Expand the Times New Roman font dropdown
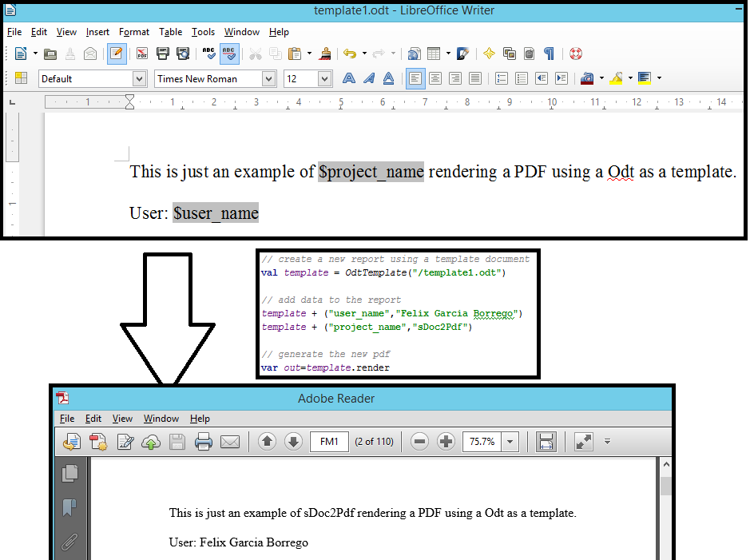 [x=269, y=78]
